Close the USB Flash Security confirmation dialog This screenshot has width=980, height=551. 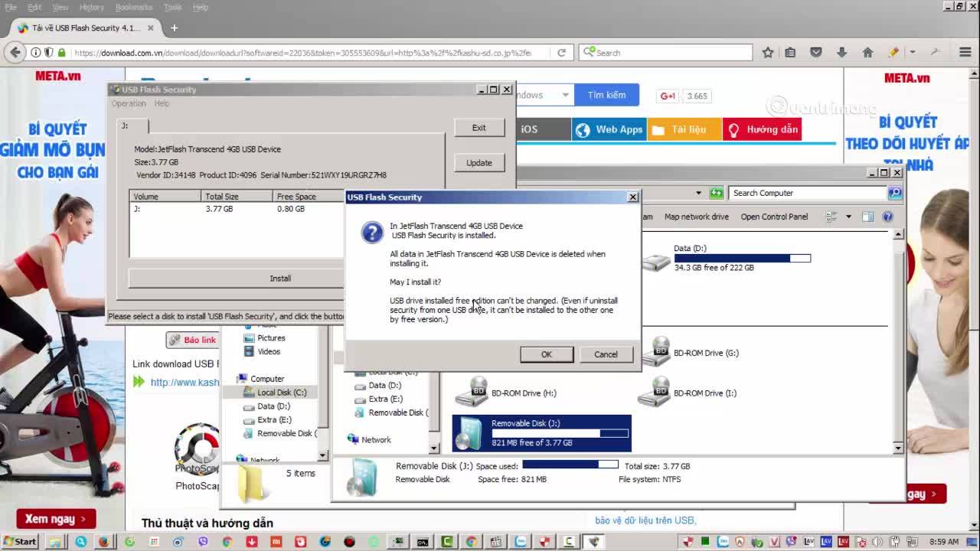(632, 197)
